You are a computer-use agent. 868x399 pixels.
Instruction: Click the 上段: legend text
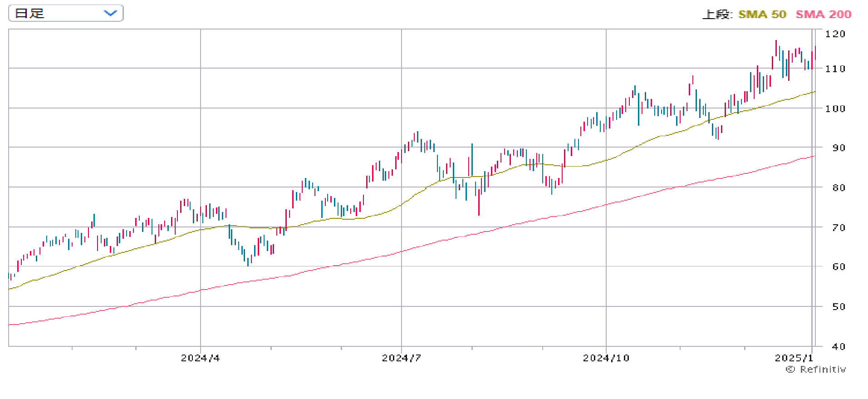click(717, 15)
